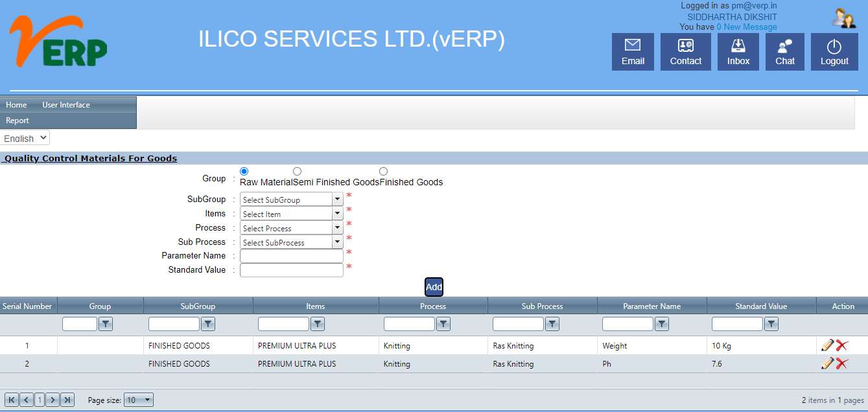The image size is (868, 412).
Task: Go to last page of grid
Action: (x=67, y=400)
